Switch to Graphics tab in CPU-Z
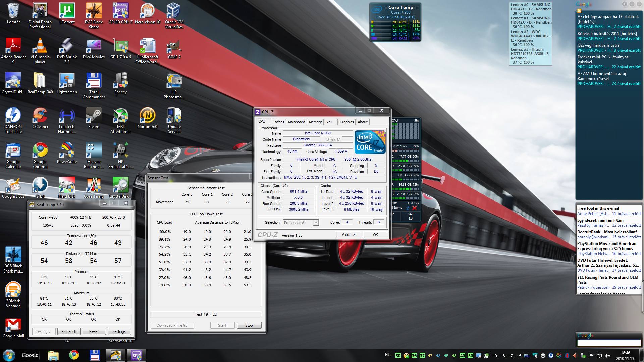The image size is (644, 362). coord(346,122)
